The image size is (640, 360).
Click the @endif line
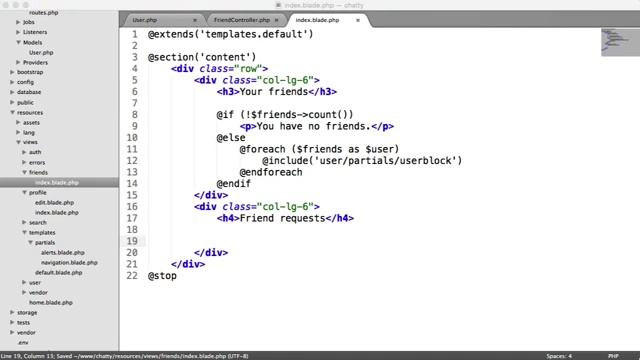(233, 184)
